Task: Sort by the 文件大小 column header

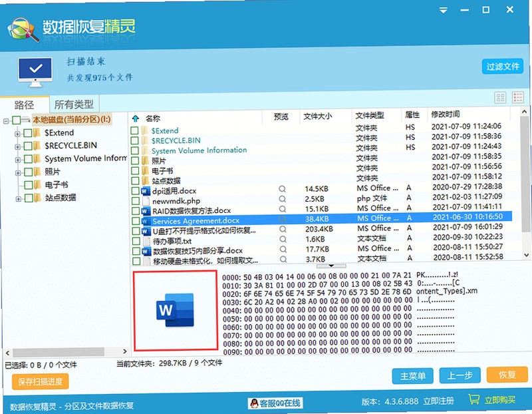Action: (318, 116)
